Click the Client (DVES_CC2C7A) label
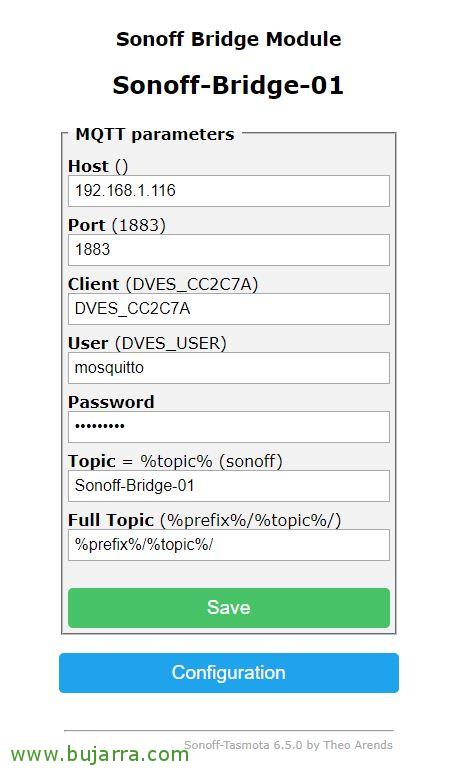This screenshot has width=457, height=776. point(163,284)
